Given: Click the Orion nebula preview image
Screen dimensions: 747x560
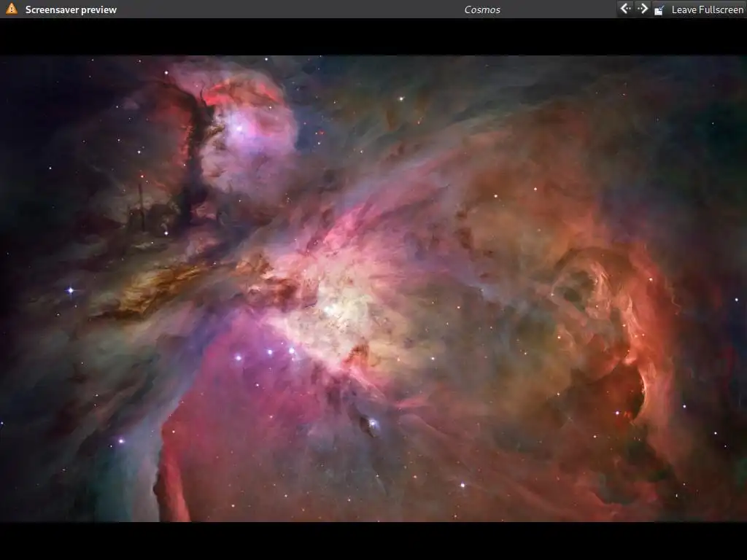Looking at the screenshot, I should tap(373, 289).
